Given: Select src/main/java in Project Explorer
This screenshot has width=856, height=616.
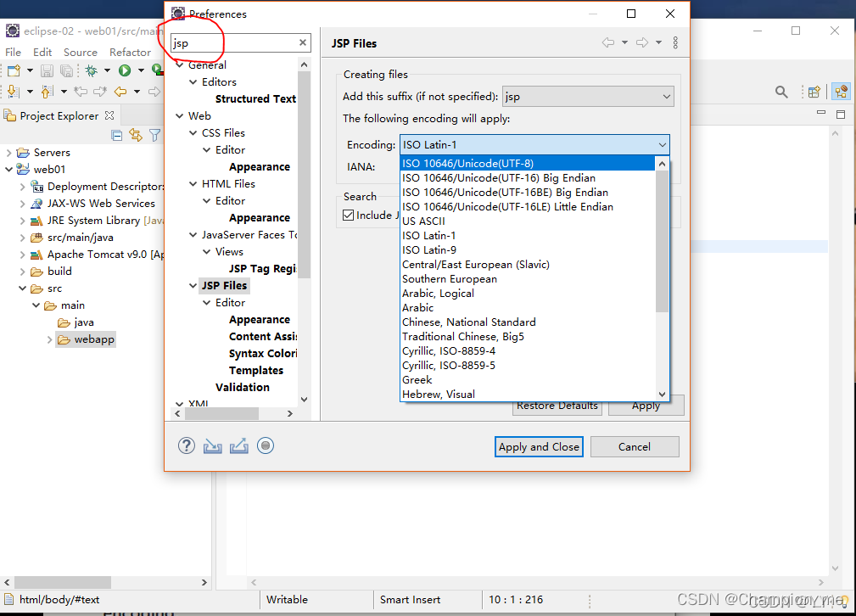Looking at the screenshot, I should pyautogui.click(x=81, y=238).
